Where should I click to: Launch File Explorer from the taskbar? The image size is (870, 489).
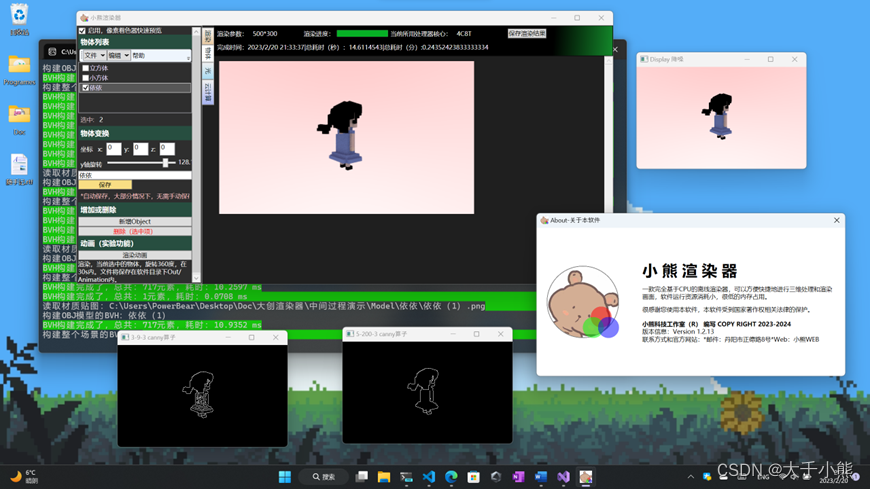click(384, 477)
